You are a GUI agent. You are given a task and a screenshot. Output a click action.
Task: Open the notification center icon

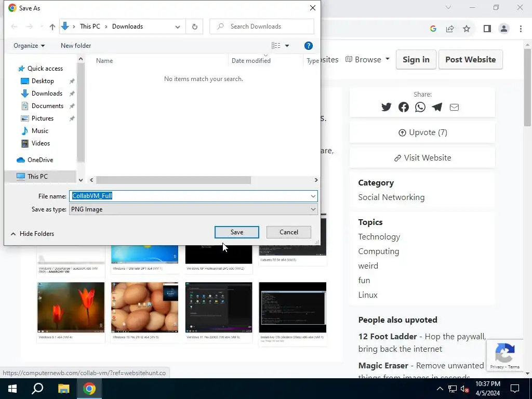tap(515, 389)
